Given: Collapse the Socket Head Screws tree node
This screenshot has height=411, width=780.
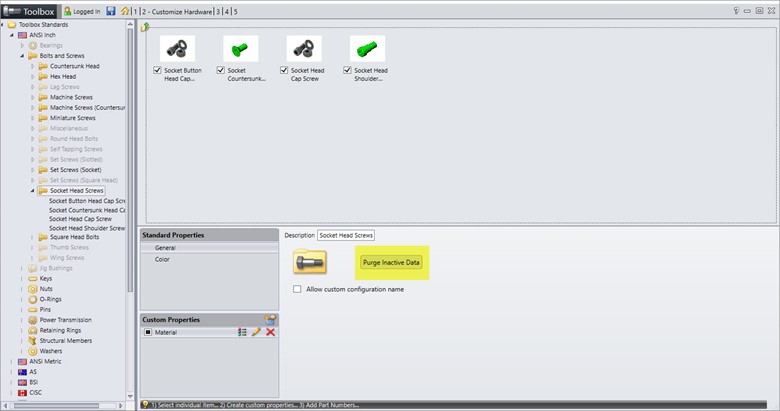Looking at the screenshot, I should pos(32,190).
